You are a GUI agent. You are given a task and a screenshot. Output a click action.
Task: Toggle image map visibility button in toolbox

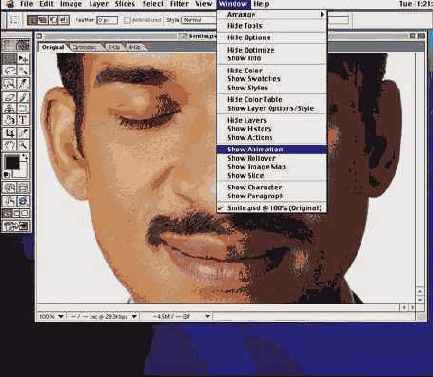(x=10, y=188)
